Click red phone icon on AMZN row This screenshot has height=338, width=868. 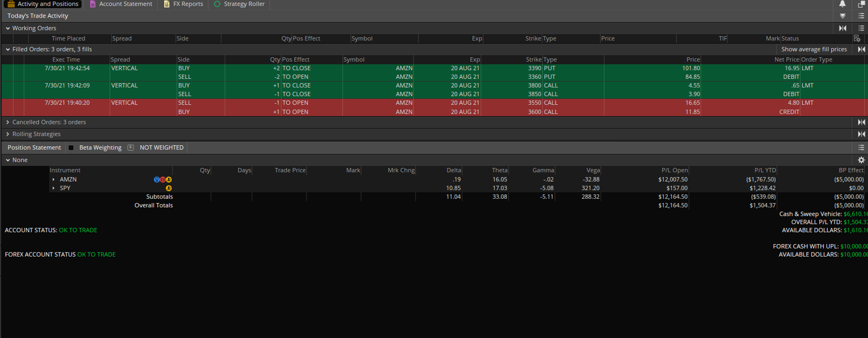pyautogui.click(x=163, y=179)
